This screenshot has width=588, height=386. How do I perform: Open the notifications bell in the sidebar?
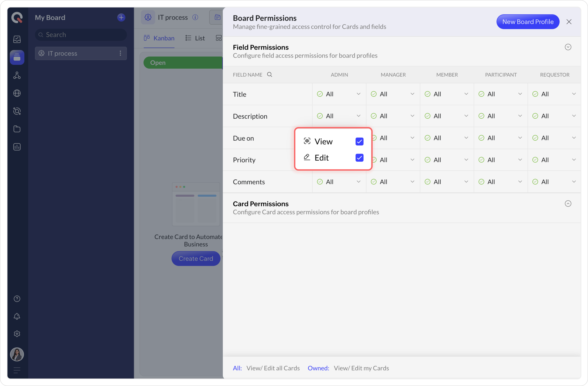click(17, 316)
